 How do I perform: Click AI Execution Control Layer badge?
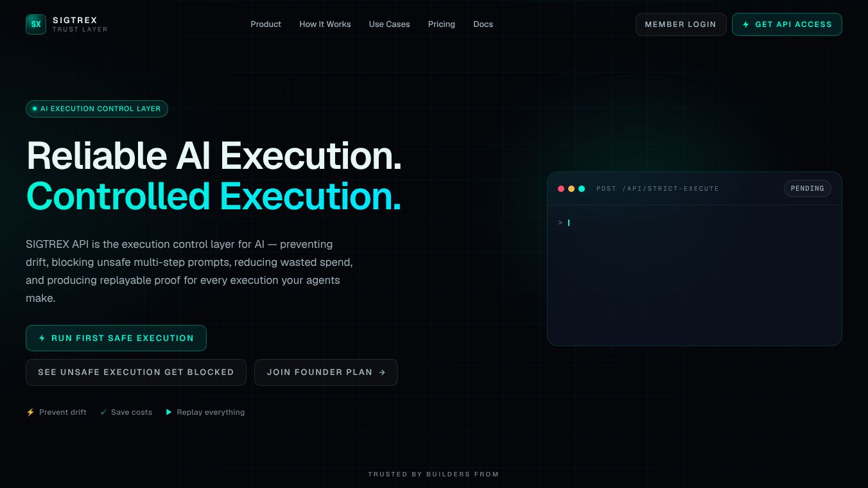(97, 109)
